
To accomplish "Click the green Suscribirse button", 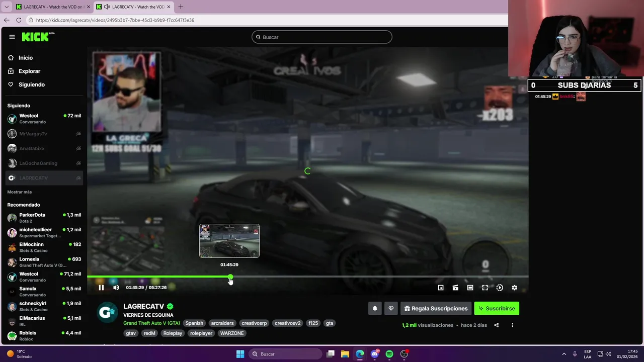I will tap(497, 309).
